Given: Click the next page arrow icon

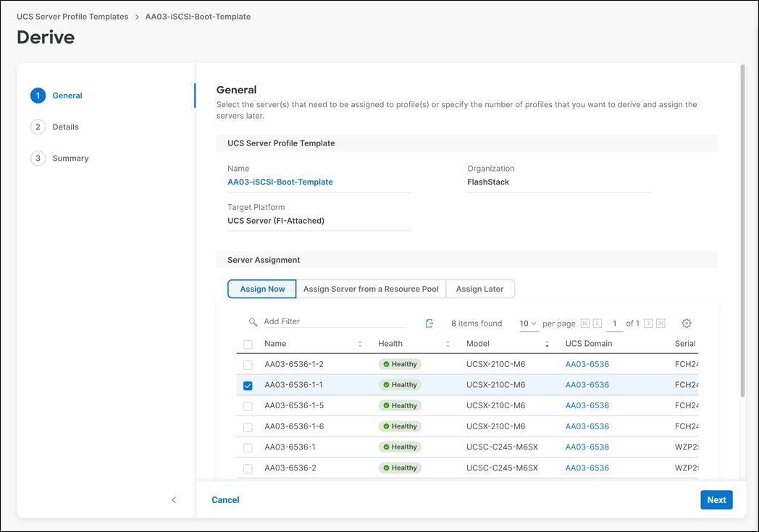Looking at the screenshot, I should [649, 323].
